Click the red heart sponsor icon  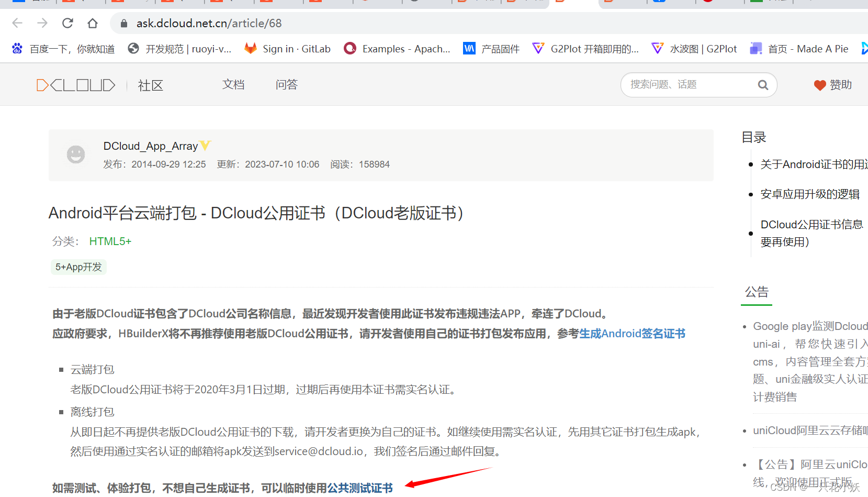pyautogui.click(x=820, y=85)
